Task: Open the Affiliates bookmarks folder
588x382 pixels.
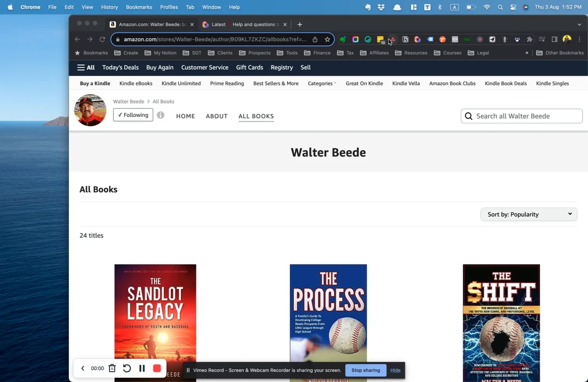Action: (x=374, y=53)
